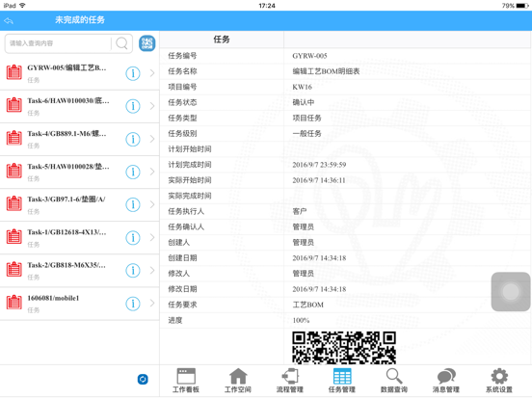The image size is (532, 399).
Task: Click Task-4 red clipboard icon
Action: pyautogui.click(x=13, y=138)
